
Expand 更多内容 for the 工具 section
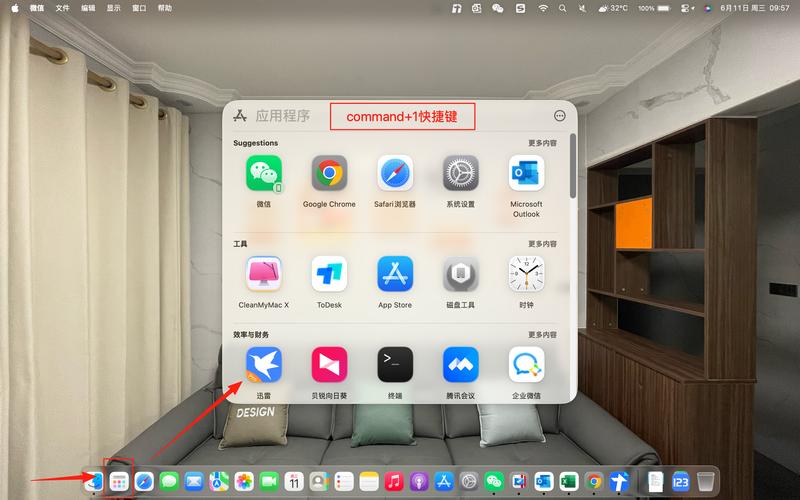542,244
